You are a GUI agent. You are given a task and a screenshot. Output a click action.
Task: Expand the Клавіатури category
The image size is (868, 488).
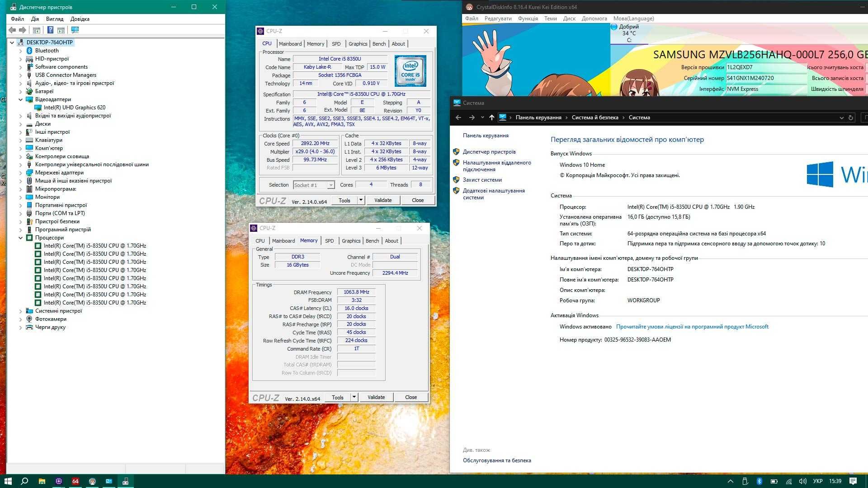20,140
